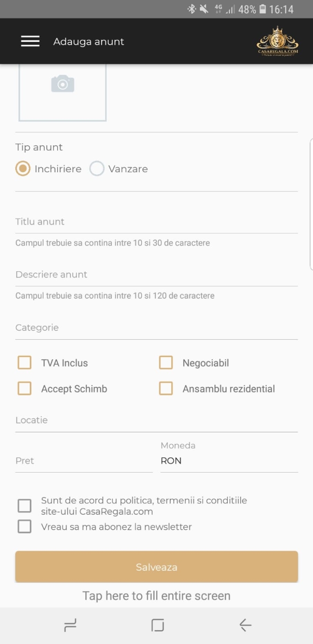Viewport: 313px width, 644px height.
Task: Tap the back arrow navigation icon
Action: (245, 625)
